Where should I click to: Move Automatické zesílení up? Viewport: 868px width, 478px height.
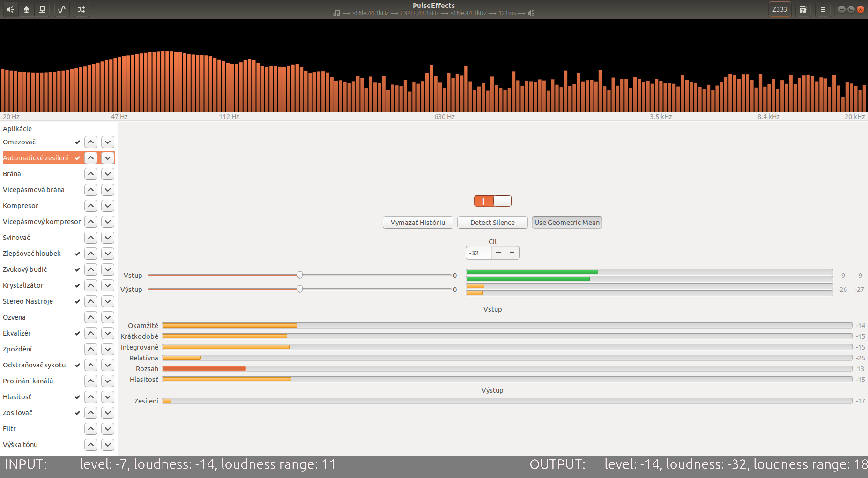pyautogui.click(x=91, y=158)
